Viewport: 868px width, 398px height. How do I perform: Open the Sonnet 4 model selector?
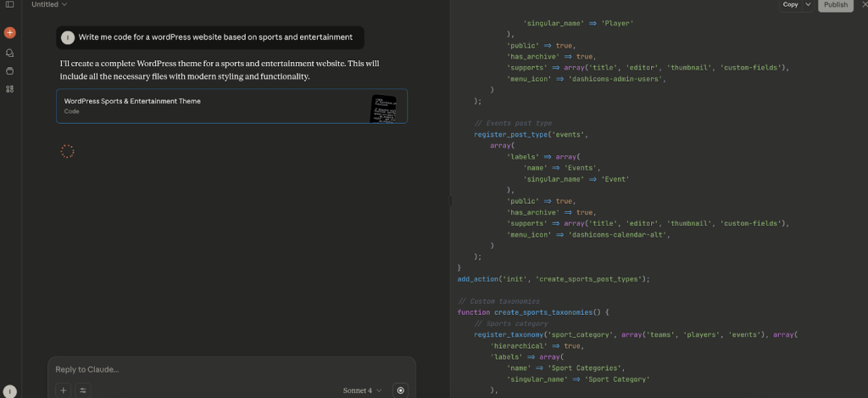coord(362,390)
